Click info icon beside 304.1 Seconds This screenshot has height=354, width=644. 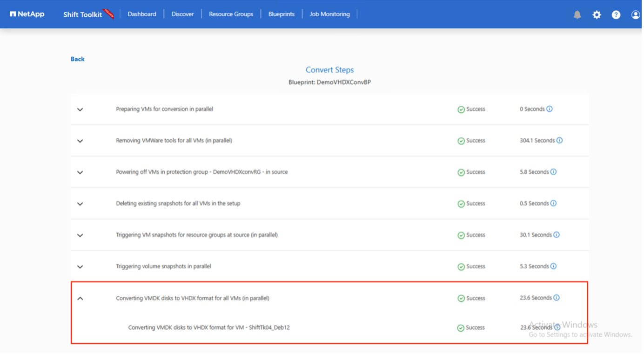(559, 140)
